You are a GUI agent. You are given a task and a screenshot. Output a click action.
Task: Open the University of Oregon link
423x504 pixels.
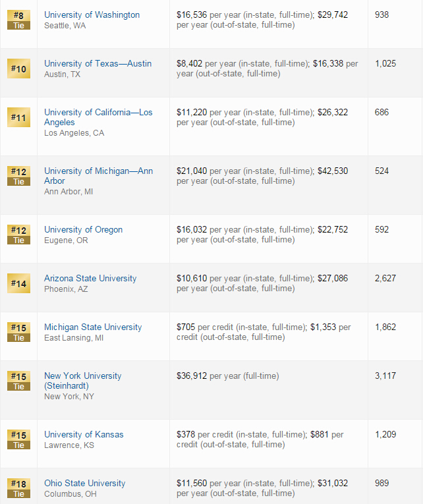point(83,229)
